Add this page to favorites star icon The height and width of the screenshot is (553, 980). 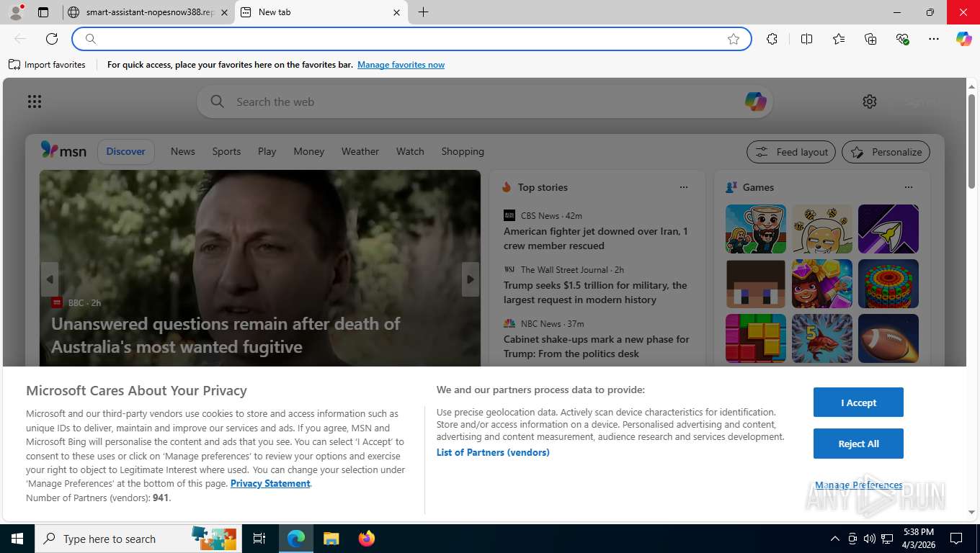pyautogui.click(x=734, y=39)
